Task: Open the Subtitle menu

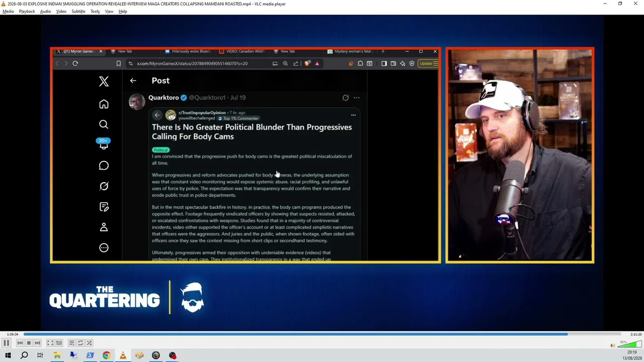Action: (x=78, y=12)
